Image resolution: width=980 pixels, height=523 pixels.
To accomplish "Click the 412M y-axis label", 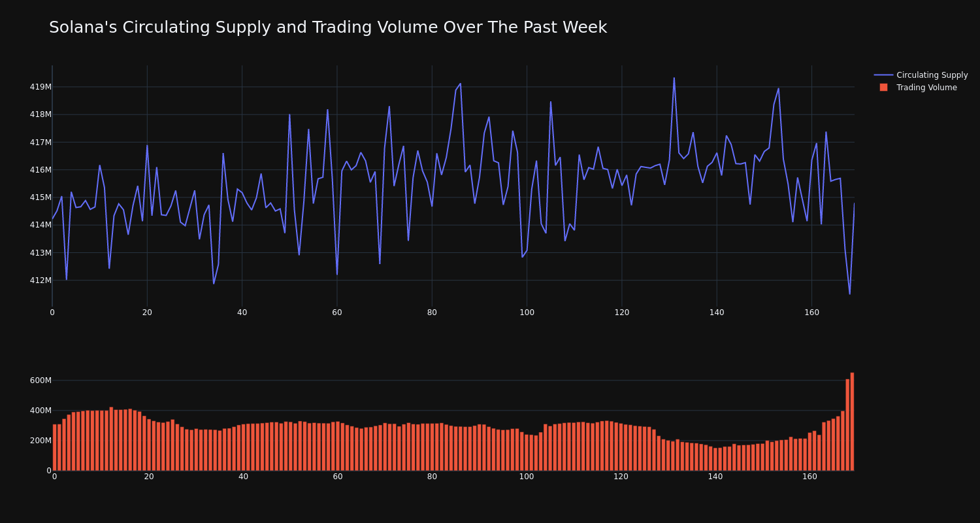I will 41,280.
